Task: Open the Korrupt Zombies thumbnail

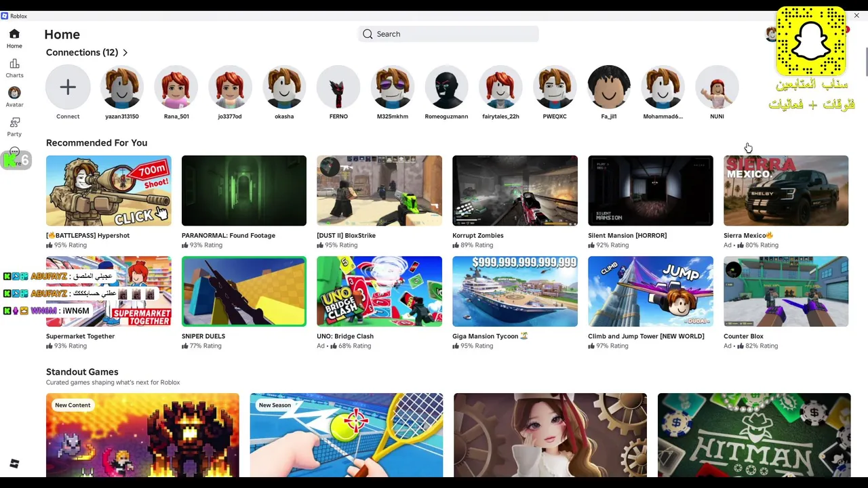Action: point(515,190)
